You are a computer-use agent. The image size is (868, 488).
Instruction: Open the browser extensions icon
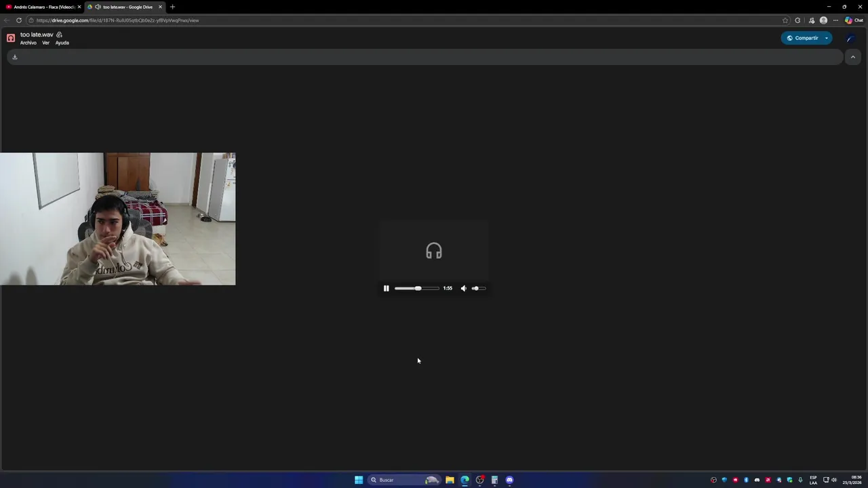(797, 20)
